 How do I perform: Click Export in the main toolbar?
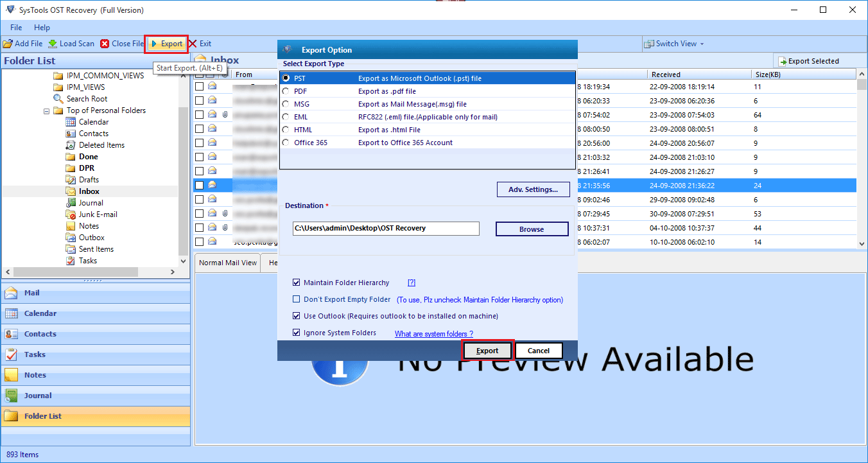pos(166,44)
